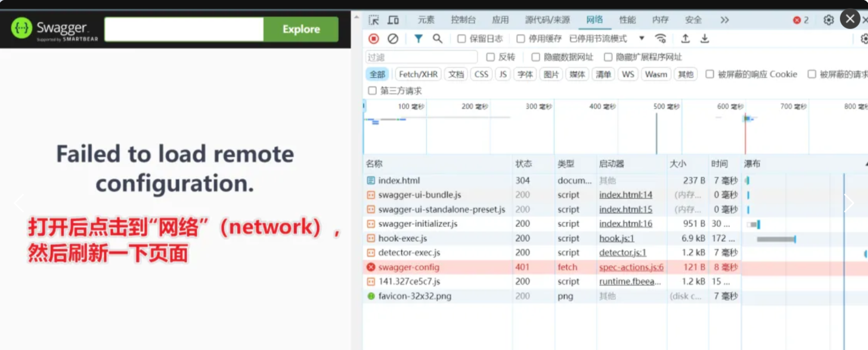The image size is (868, 350).
Task: Click the Swagger logo
Action: click(55, 29)
